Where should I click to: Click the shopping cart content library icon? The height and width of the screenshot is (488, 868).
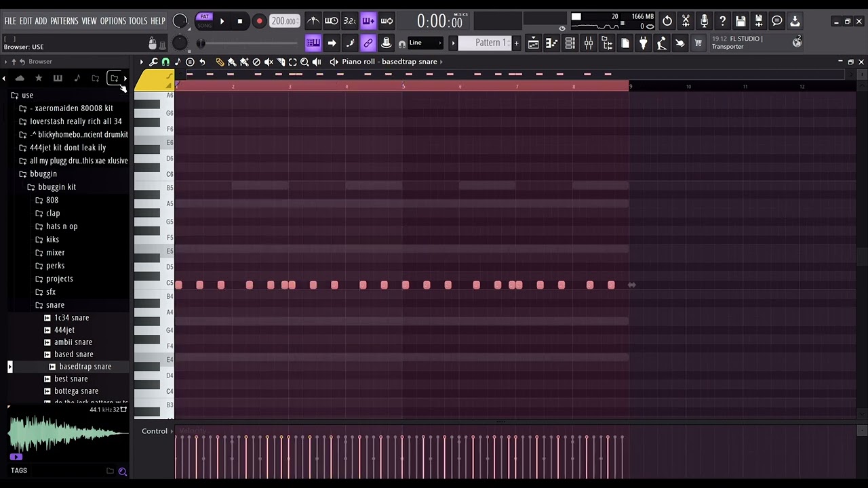click(698, 43)
